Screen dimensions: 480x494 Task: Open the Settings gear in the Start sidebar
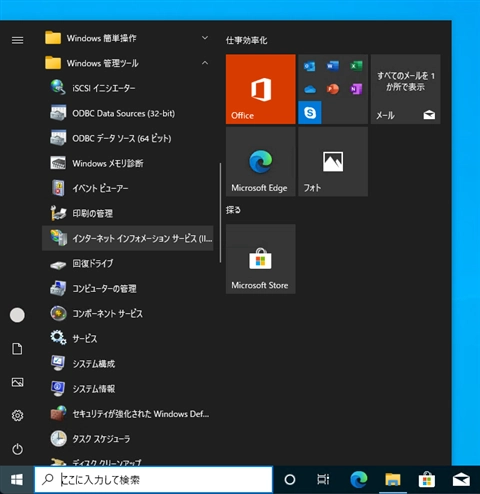17,415
